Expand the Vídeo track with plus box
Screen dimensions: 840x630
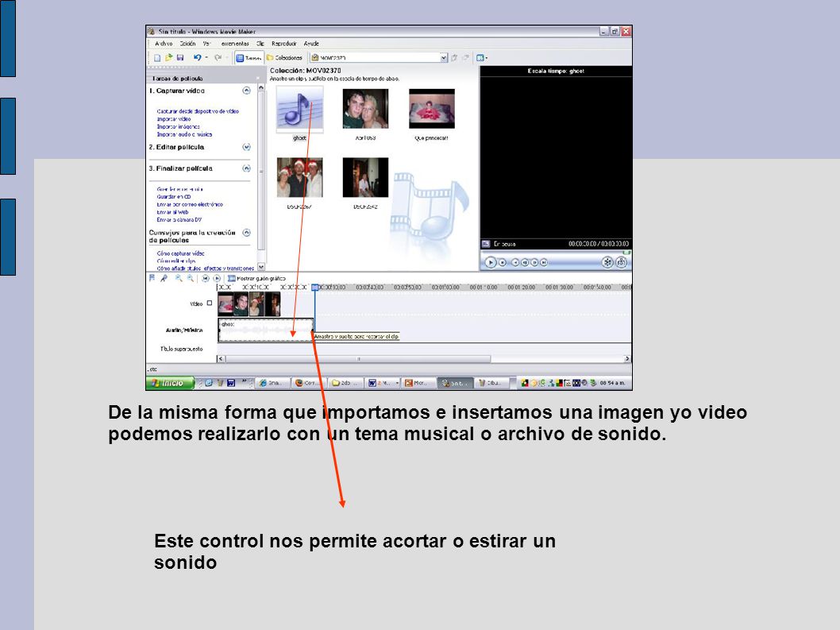(210, 303)
